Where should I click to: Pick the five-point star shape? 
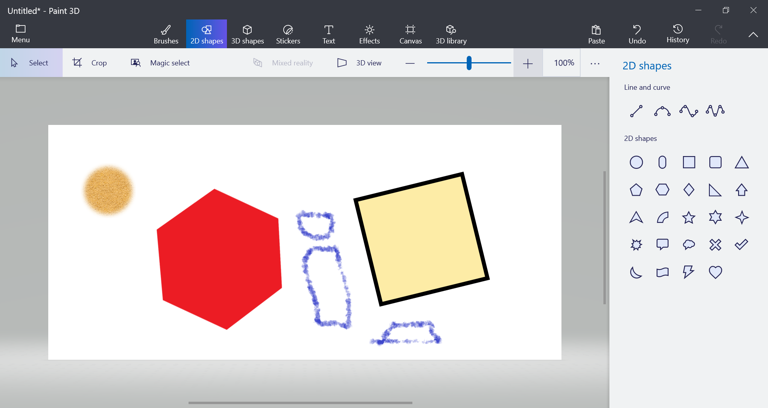point(689,217)
